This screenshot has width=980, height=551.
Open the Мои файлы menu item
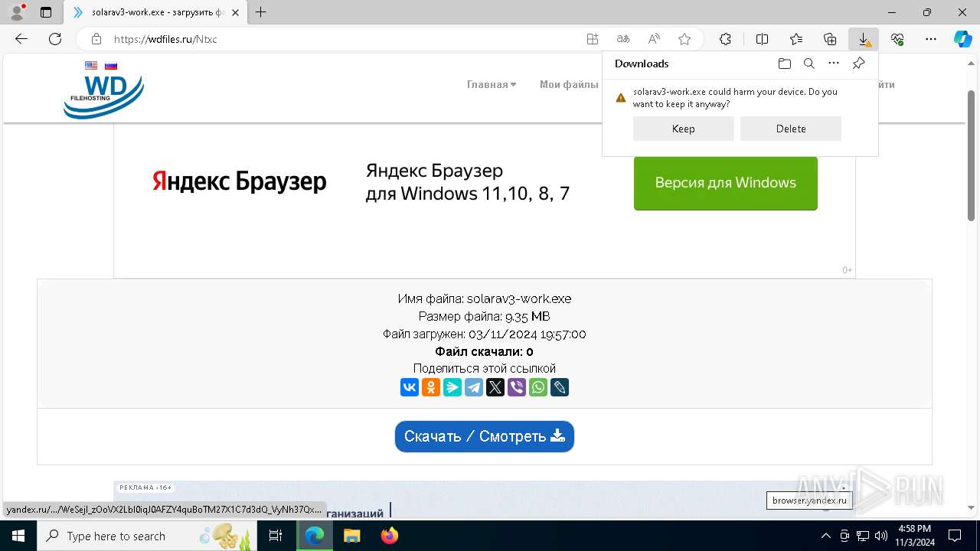coord(569,85)
